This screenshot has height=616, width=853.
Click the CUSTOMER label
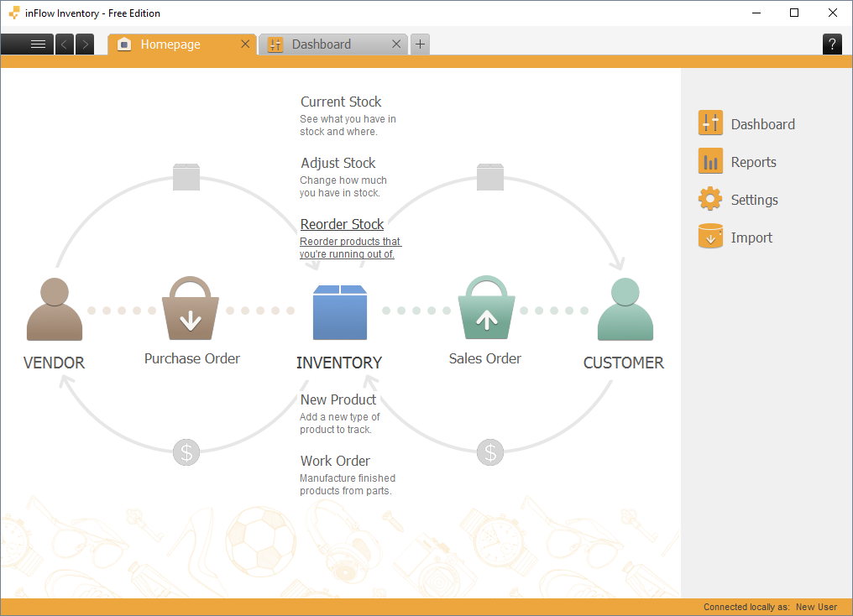[624, 363]
